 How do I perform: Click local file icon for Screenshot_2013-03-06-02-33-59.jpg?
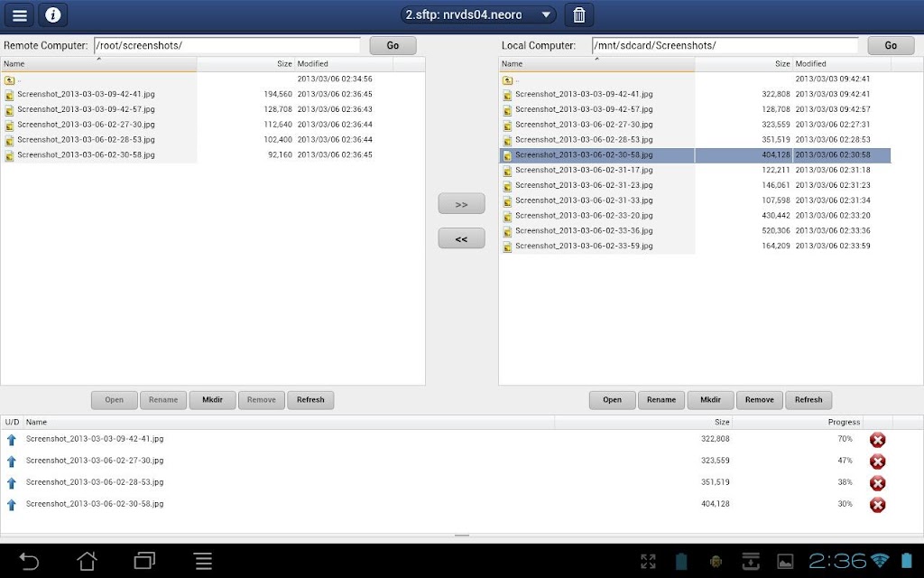pos(507,247)
